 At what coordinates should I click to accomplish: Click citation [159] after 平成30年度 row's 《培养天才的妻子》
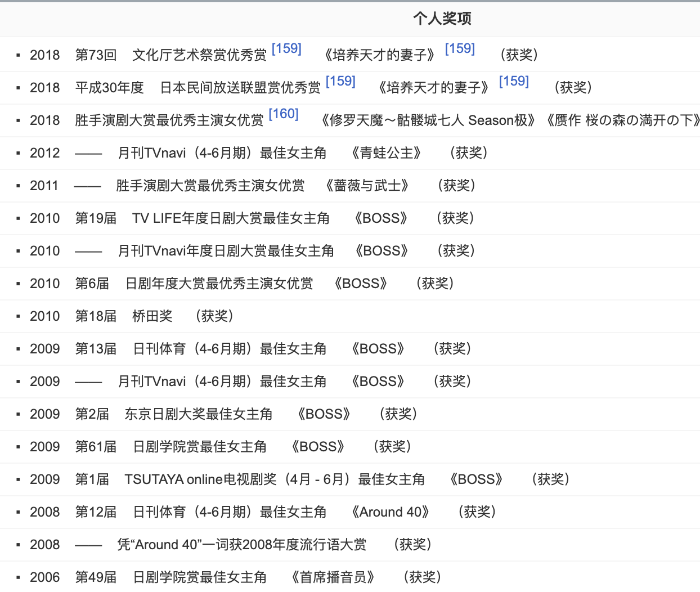pos(514,82)
